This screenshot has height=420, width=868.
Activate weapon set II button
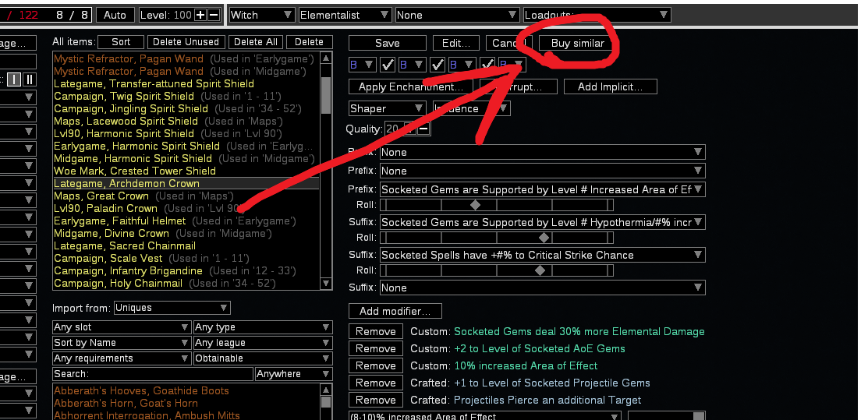tap(30, 79)
